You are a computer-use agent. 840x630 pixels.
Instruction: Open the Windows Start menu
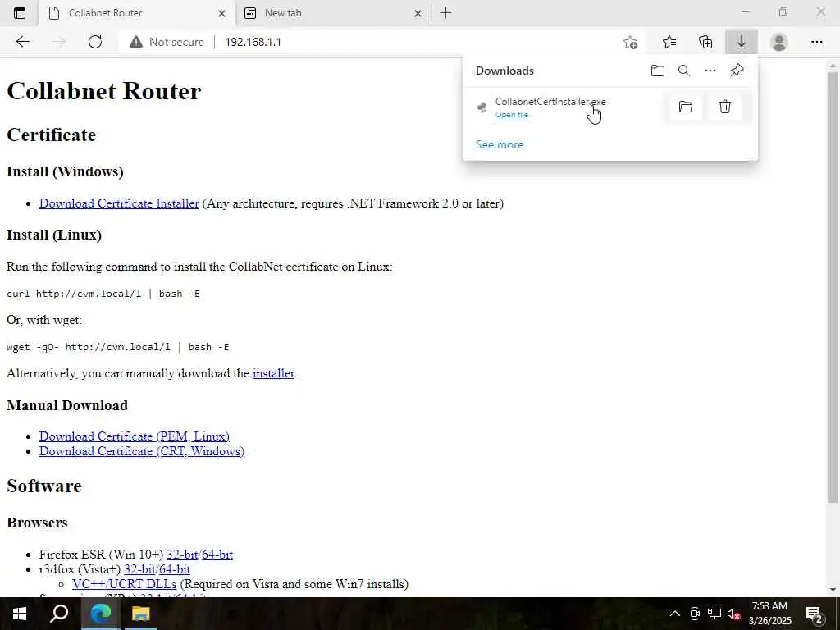tap(20, 614)
